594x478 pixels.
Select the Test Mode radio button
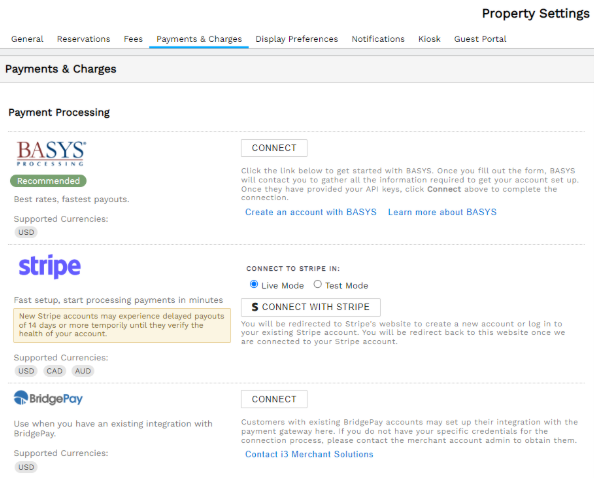tap(317, 284)
